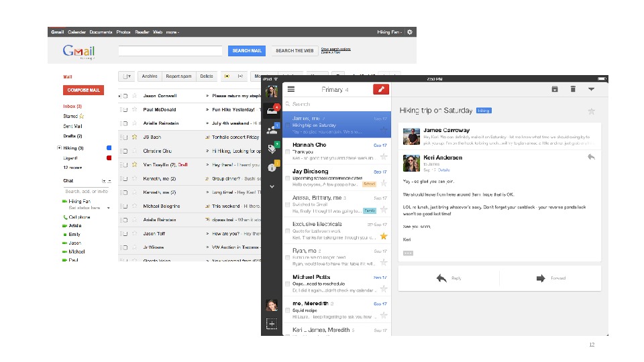Expand the more categories chevron in sidebar

272,186
